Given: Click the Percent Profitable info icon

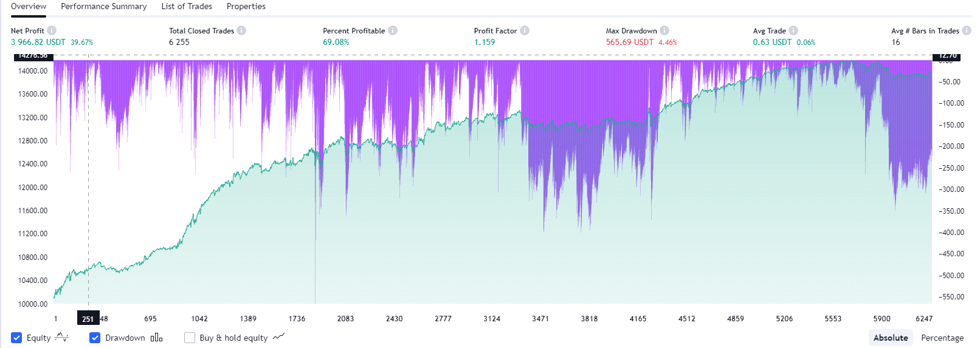Looking at the screenshot, I should pos(393,30).
